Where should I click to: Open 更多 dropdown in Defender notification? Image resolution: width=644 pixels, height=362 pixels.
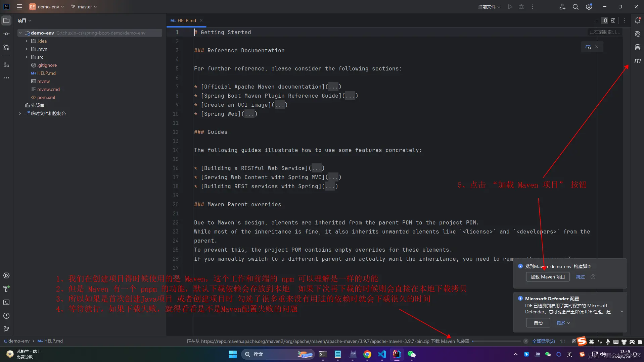coord(563,323)
